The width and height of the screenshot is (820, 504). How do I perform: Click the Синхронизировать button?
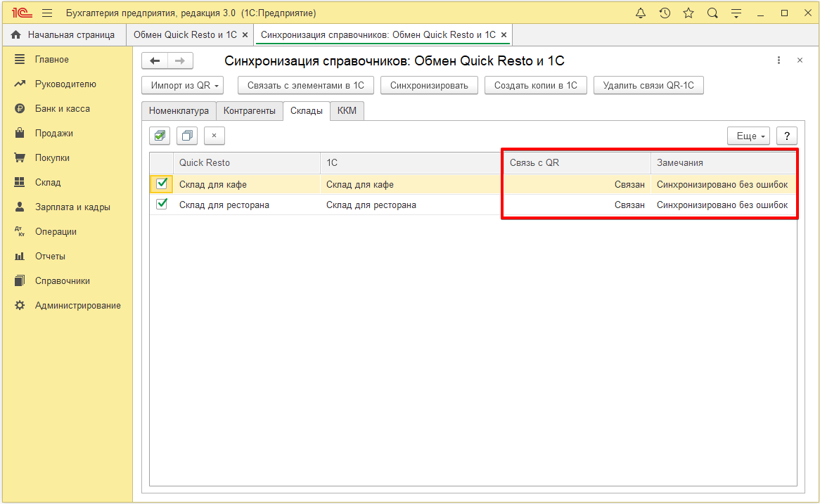[x=430, y=85]
